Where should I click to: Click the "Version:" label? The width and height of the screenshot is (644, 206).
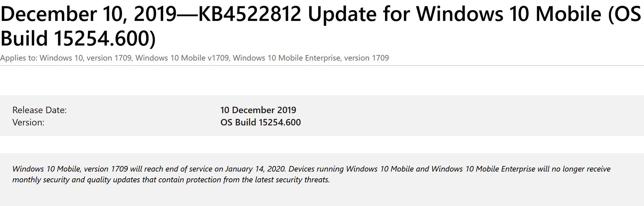[x=28, y=122]
